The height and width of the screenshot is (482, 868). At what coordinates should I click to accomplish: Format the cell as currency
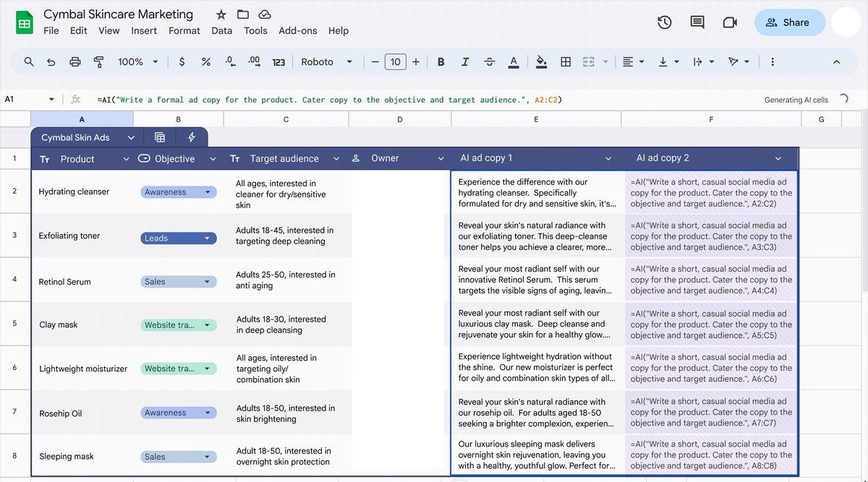pyautogui.click(x=182, y=62)
